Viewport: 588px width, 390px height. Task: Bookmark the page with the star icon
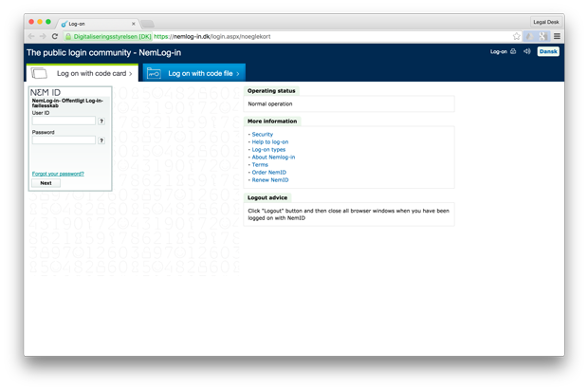(x=516, y=36)
